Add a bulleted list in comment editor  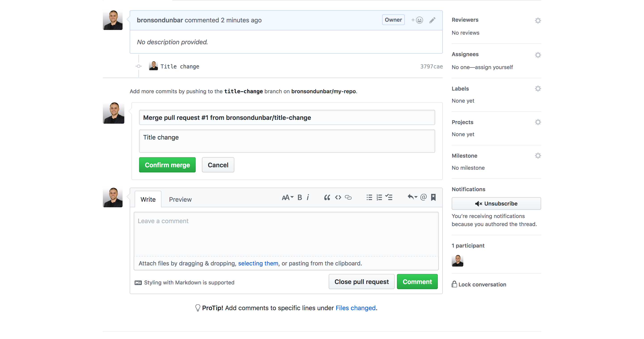(x=369, y=197)
